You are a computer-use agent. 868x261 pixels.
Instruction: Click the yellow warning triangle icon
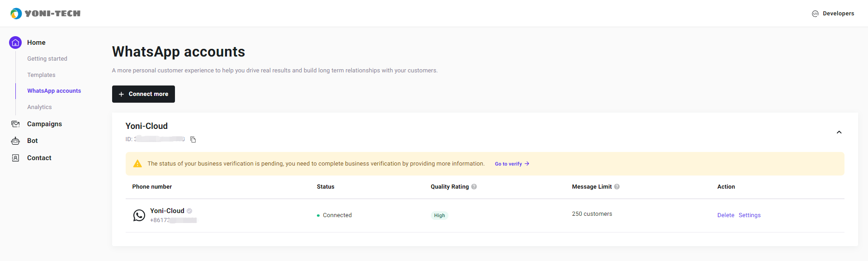(x=137, y=164)
